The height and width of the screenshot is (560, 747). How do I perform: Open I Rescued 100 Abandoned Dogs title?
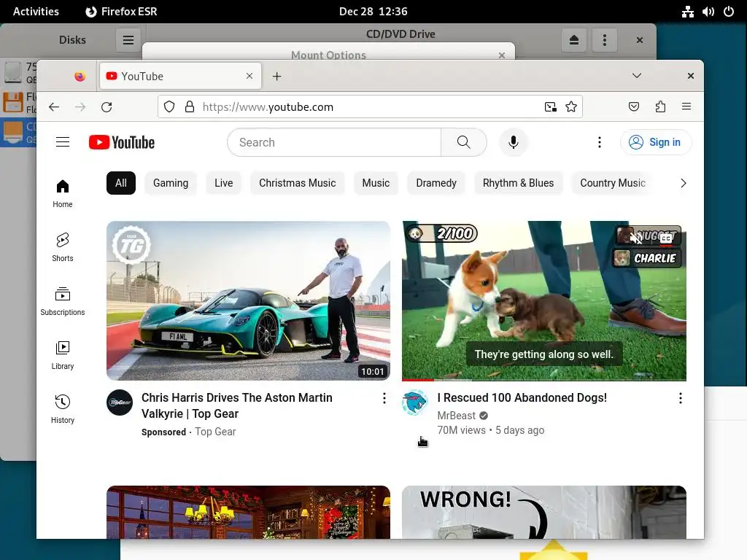click(x=522, y=397)
